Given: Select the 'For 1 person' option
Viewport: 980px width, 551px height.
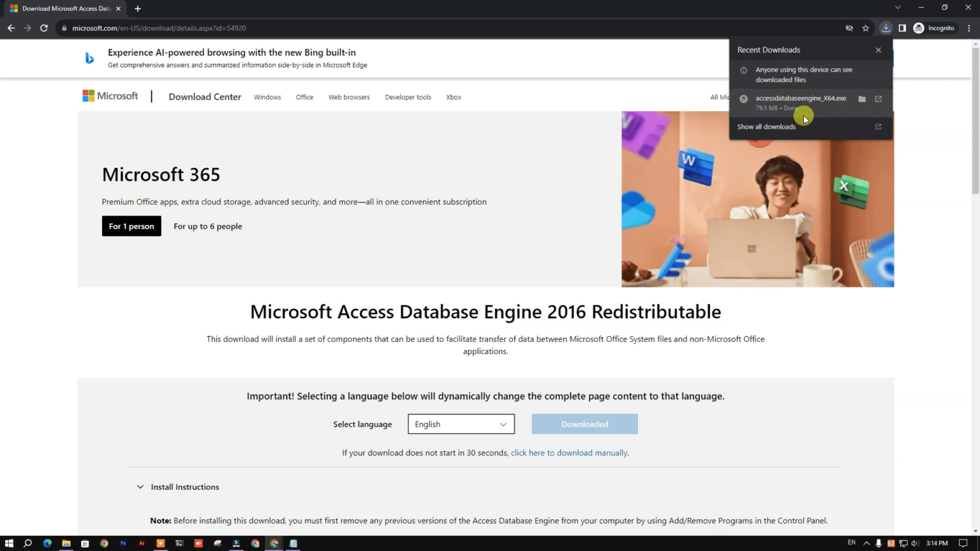Looking at the screenshot, I should [131, 226].
